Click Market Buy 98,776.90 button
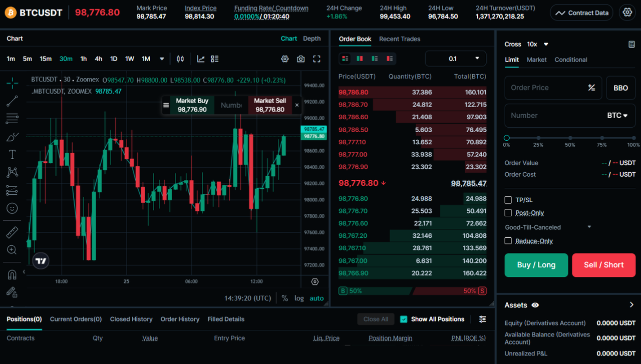 pos(192,105)
